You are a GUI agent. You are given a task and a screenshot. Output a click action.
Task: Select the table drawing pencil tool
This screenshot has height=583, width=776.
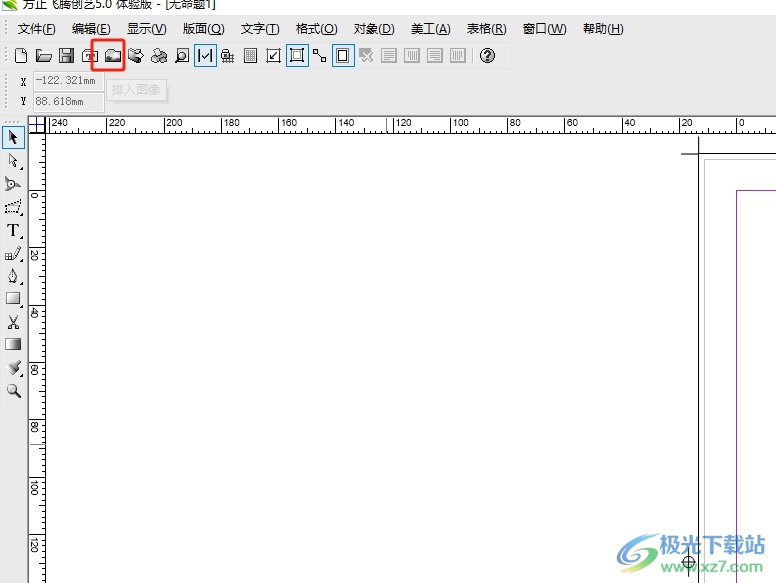click(x=13, y=254)
